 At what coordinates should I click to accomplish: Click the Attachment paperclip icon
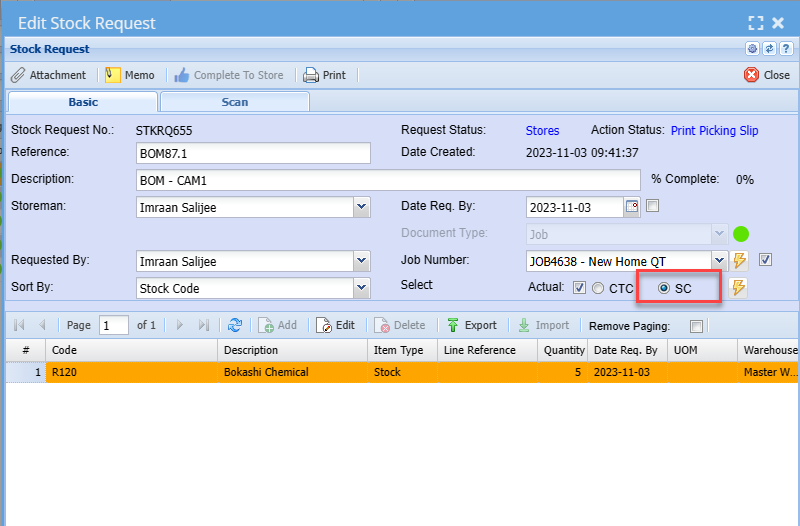click(x=18, y=75)
